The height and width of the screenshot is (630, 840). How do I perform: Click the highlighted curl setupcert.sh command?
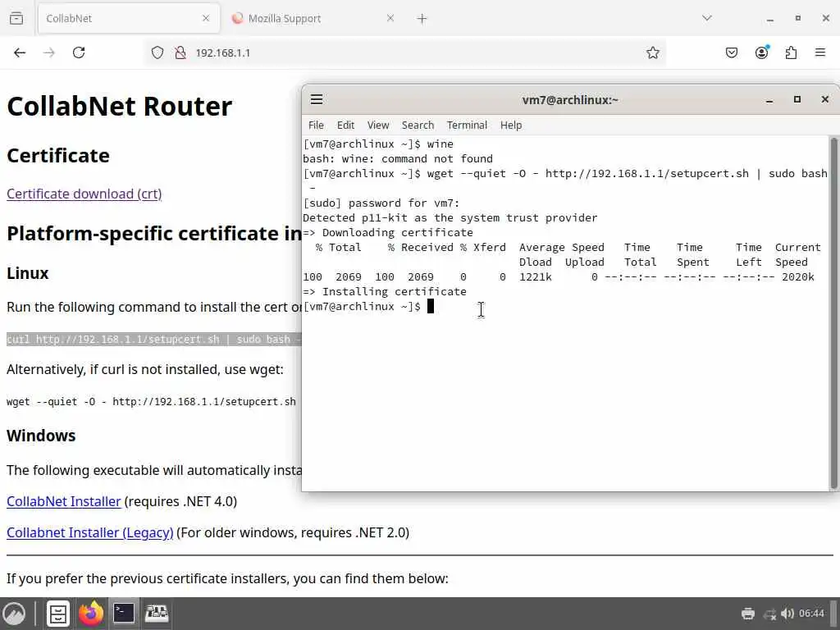pyautogui.click(x=153, y=339)
